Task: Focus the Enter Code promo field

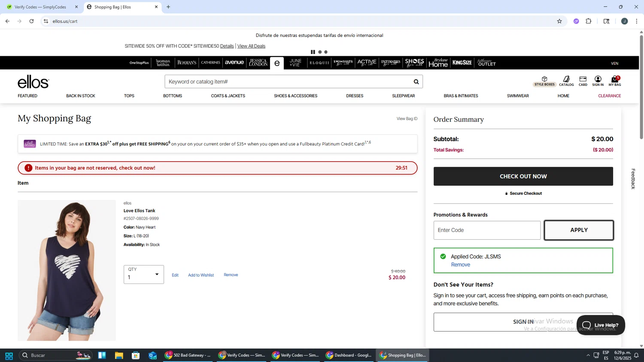Action: point(487,230)
